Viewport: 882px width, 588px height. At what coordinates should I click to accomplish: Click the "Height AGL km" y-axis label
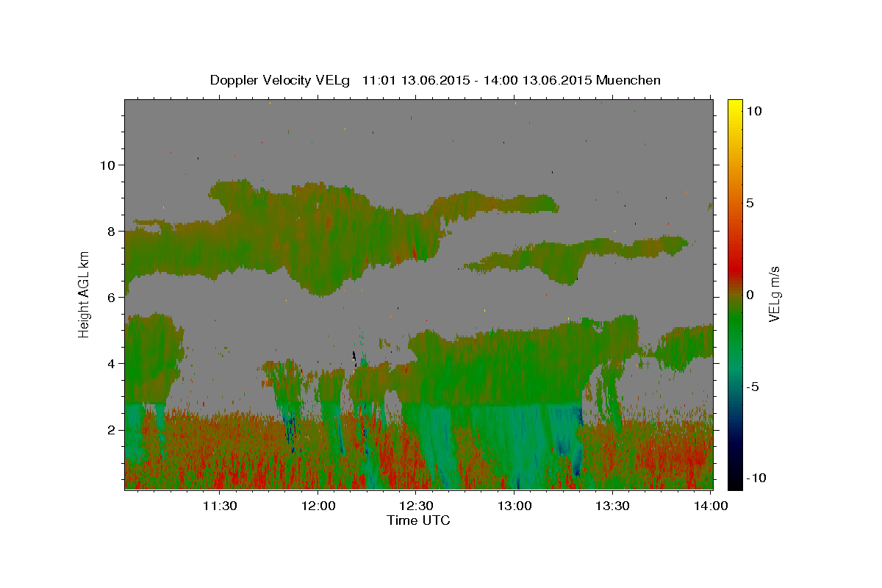[85, 293]
